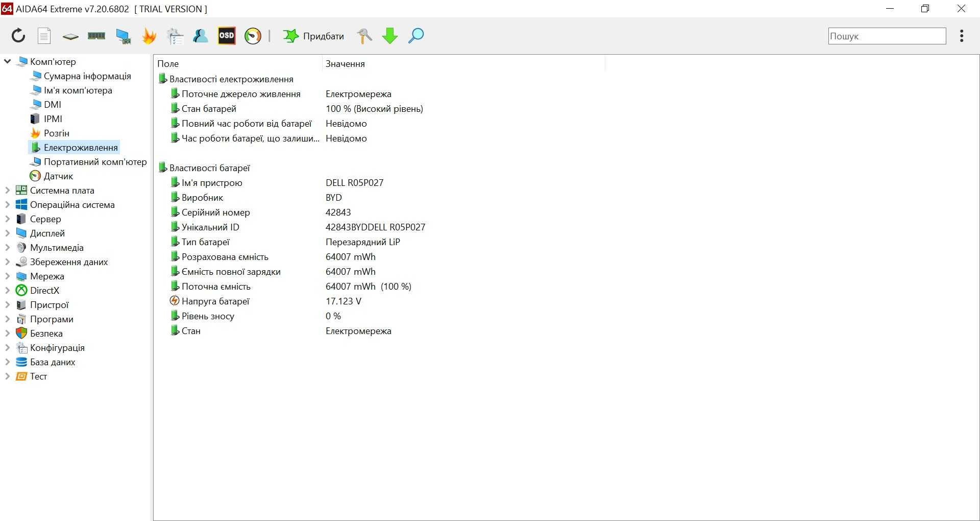The width and height of the screenshot is (980, 521).
Task: Expand the Мультимедіа node
Action: [x=8, y=248]
